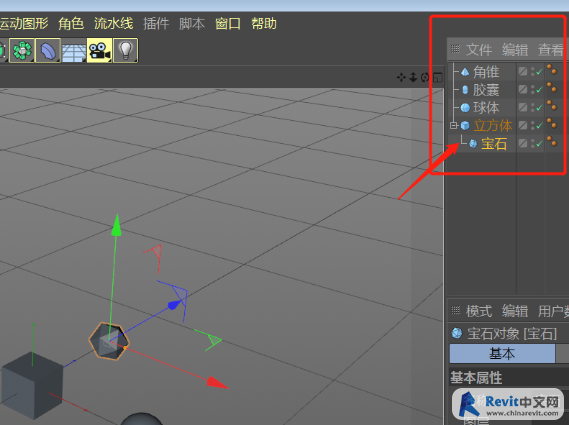Toggle visibility dots for 角锥

pos(532,71)
